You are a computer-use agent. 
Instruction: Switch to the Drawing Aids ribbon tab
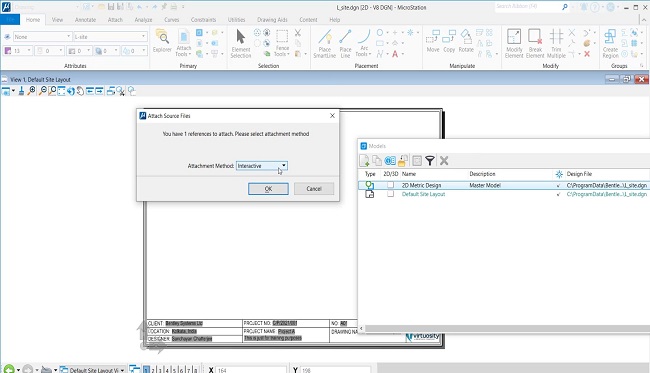click(272, 19)
